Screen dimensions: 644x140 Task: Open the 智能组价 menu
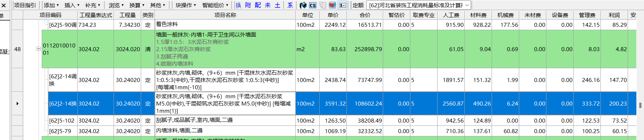click(x=216, y=5)
